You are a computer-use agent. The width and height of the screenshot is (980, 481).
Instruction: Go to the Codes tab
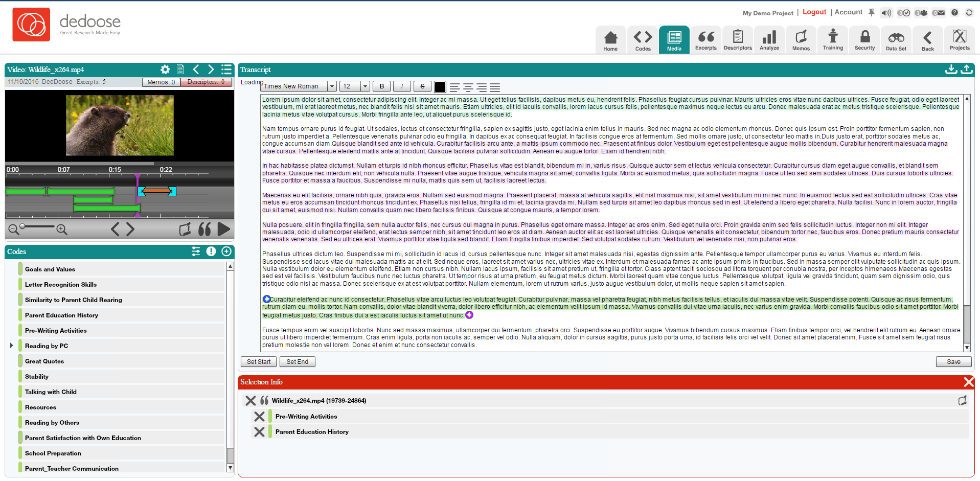[643, 40]
